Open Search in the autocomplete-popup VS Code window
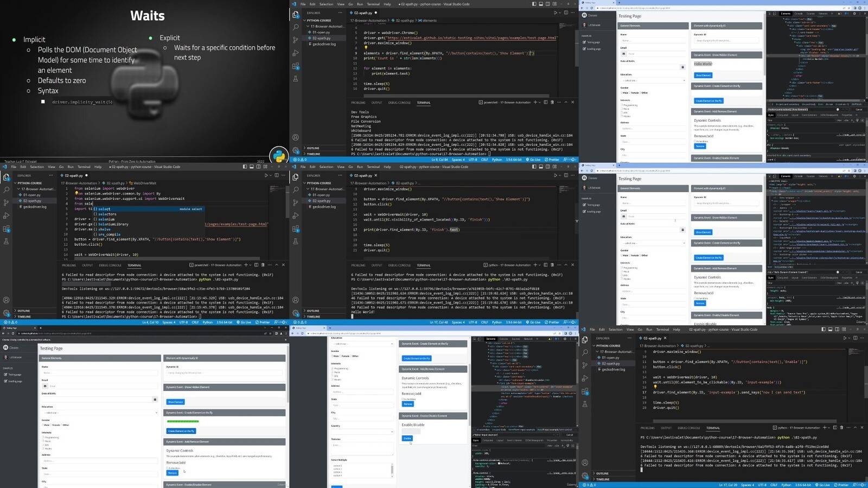 [7, 190]
